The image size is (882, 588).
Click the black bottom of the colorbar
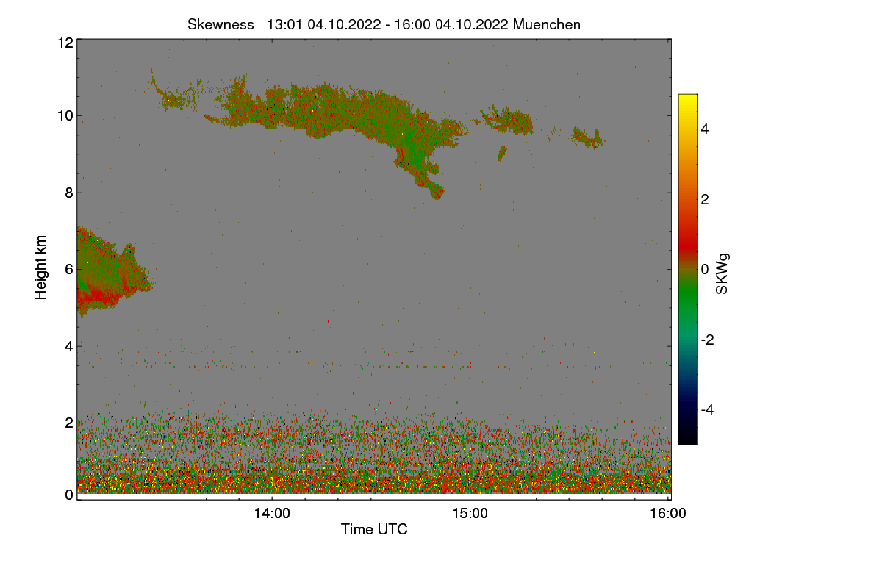click(x=687, y=437)
